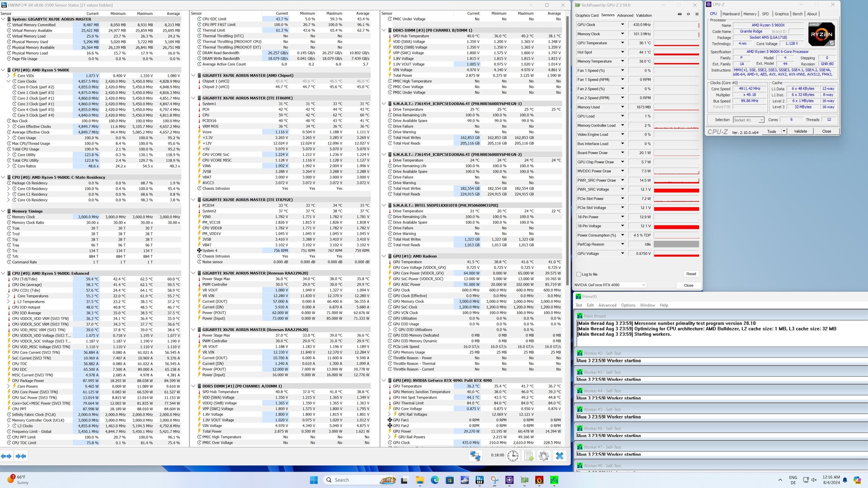Click the Reset button in GPU-Z
The height and width of the screenshot is (488, 868).
(691, 274)
